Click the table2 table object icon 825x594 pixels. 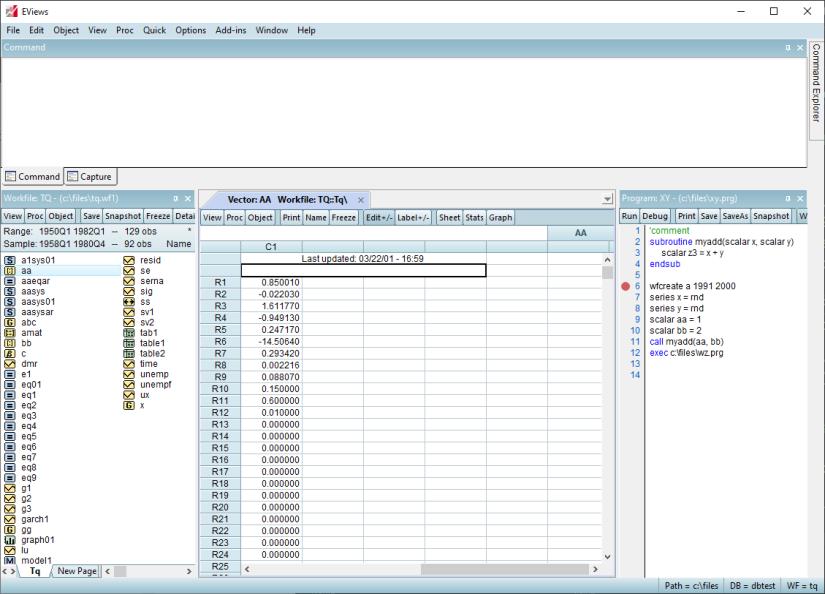pos(129,354)
